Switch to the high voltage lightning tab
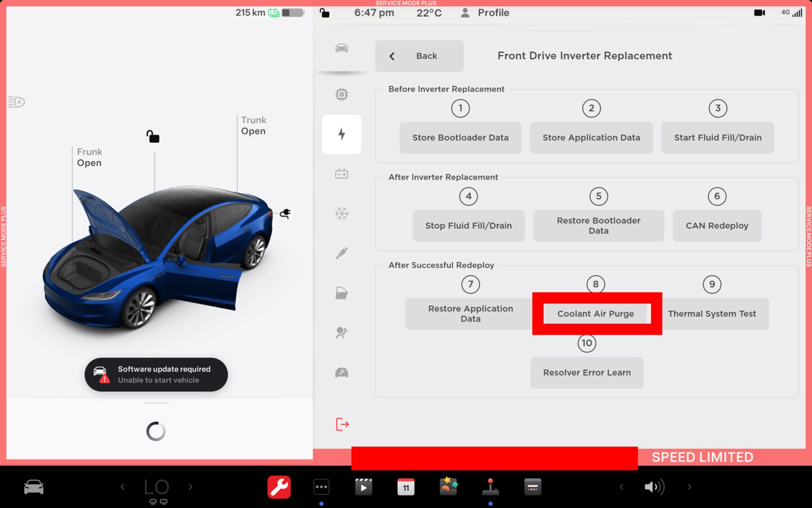 (341, 134)
